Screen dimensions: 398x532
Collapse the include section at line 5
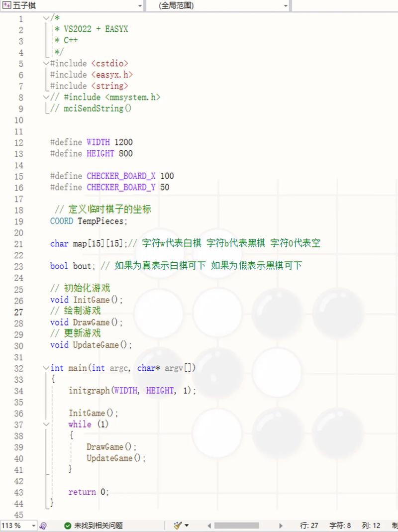pyautogui.click(x=45, y=63)
